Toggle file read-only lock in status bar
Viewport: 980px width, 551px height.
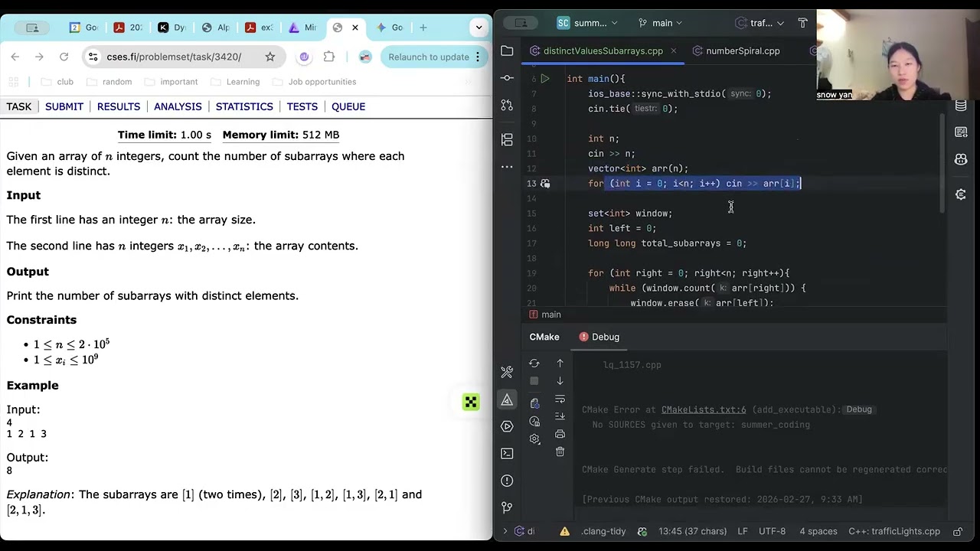(958, 531)
